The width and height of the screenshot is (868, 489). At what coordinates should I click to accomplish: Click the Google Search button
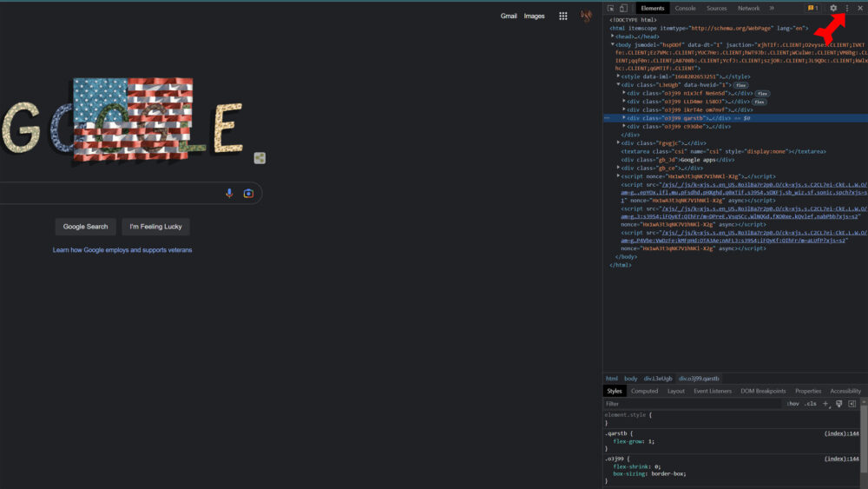pyautogui.click(x=85, y=227)
